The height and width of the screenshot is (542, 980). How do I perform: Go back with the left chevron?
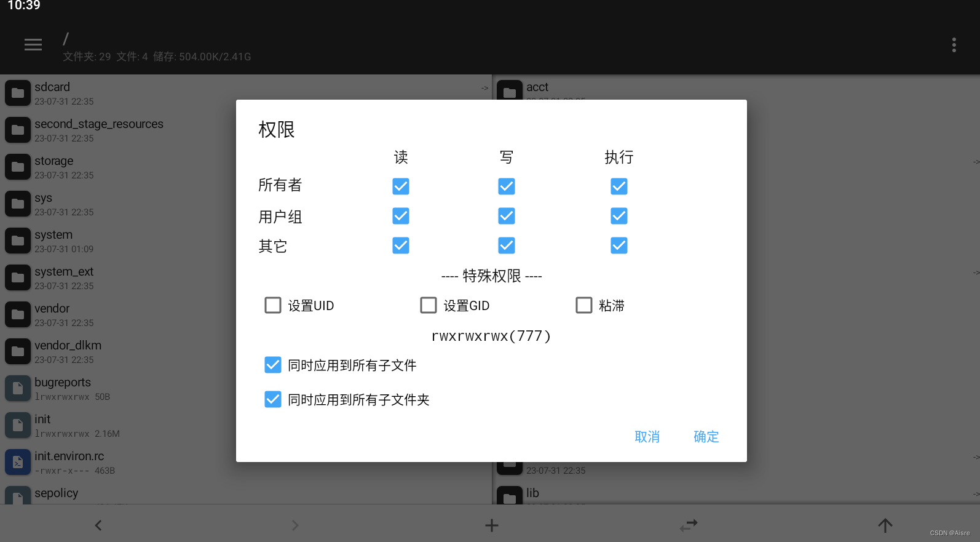pyautogui.click(x=98, y=525)
